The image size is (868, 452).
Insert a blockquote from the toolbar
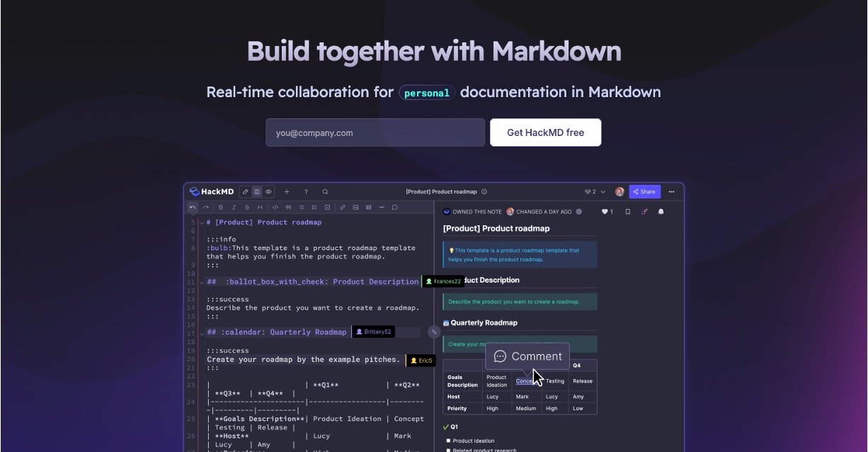coord(288,207)
